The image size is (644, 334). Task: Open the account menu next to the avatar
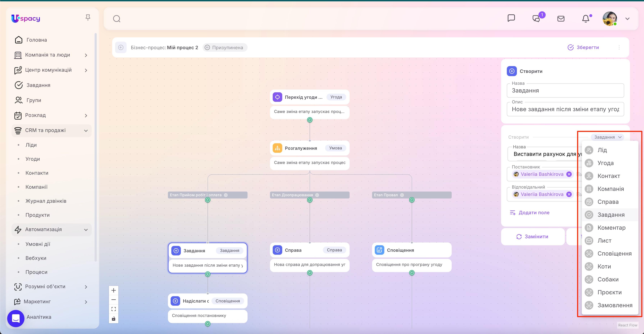[x=627, y=18]
